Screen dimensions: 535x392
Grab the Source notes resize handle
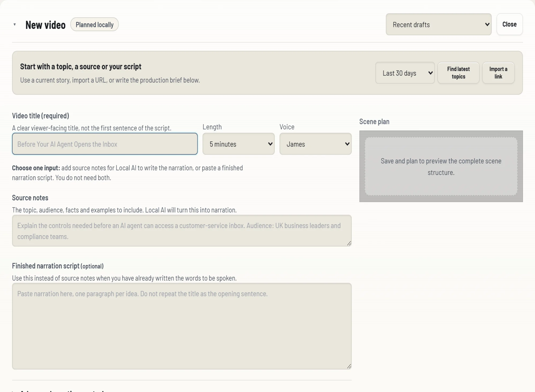(x=349, y=243)
